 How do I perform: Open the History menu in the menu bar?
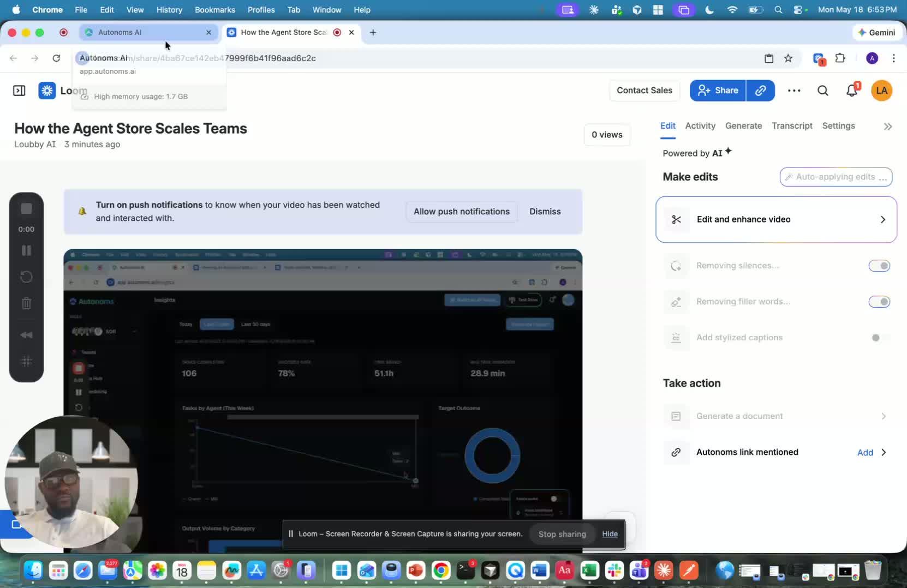[169, 10]
